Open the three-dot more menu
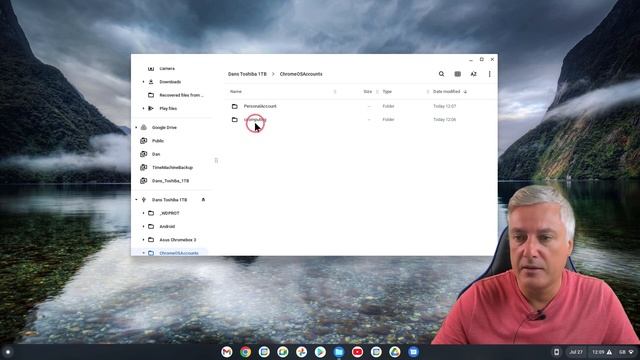This screenshot has height=360, width=640. pyautogui.click(x=489, y=74)
